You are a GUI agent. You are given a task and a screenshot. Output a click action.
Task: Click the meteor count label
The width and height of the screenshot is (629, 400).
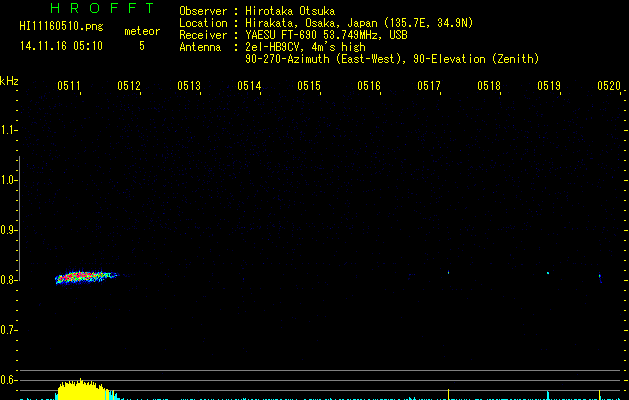point(142,31)
